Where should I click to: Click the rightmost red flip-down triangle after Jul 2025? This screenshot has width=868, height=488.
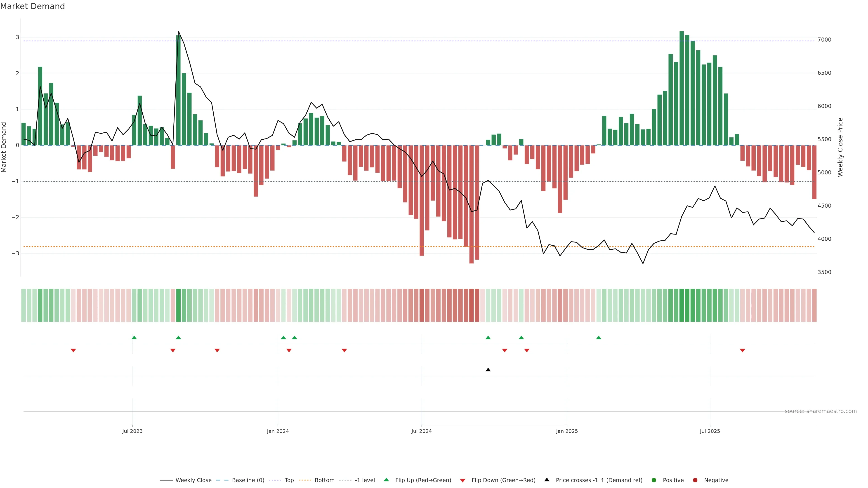pyautogui.click(x=742, y=351)
